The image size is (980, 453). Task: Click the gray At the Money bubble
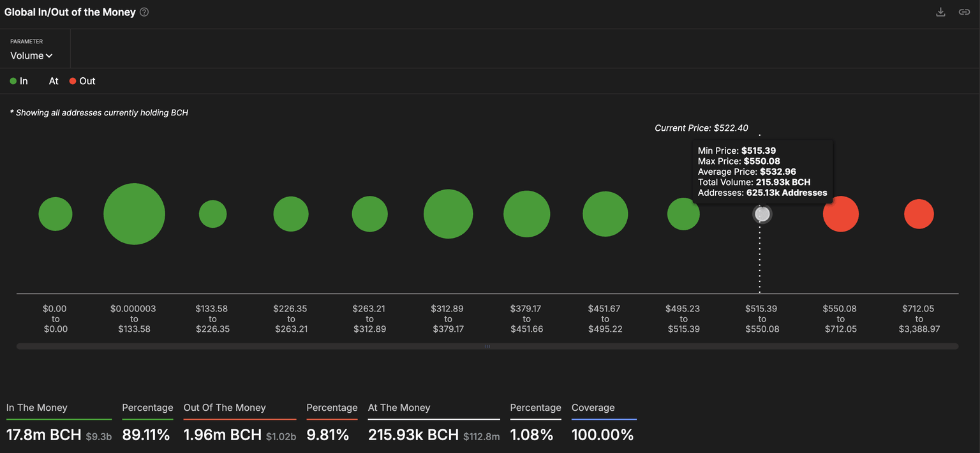(x=762, y=214)
